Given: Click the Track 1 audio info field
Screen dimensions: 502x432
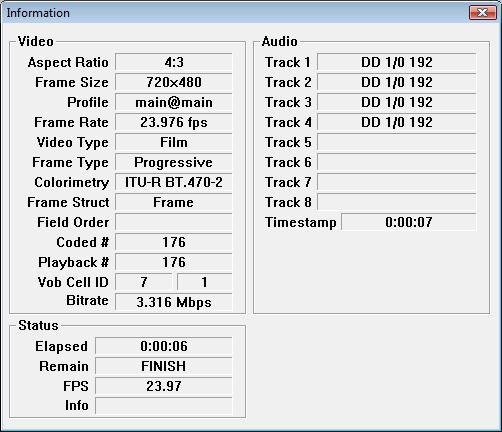Looking at the screenshot, I should point(397,62).
